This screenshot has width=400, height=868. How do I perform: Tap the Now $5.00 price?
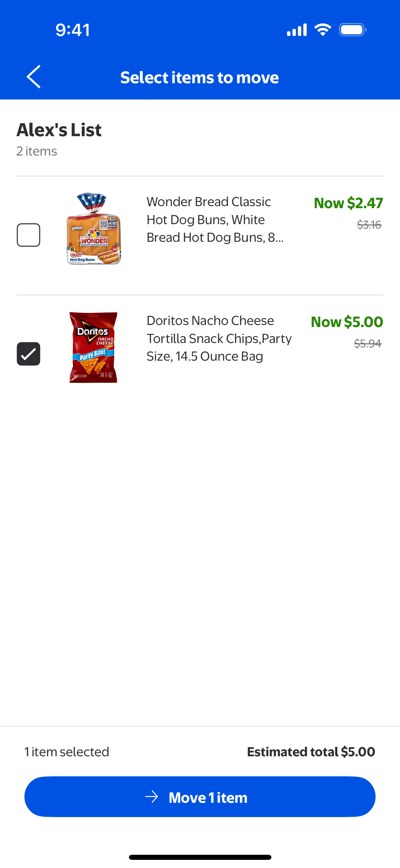click(347, 322)
